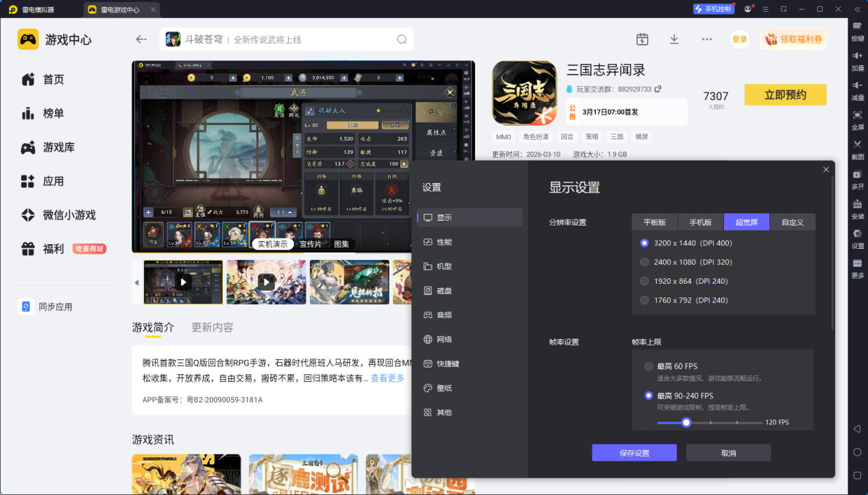Click the 保存设置 button
The height and width of the screenshot is (495, 868).
pos(634,453)
